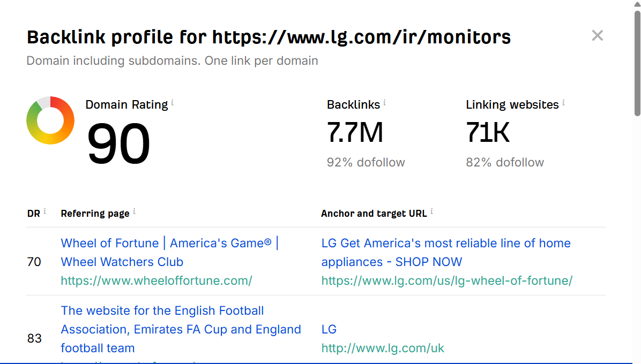Open the lg.com/uk target URL
641x364 pixels.
pos(383,348)
